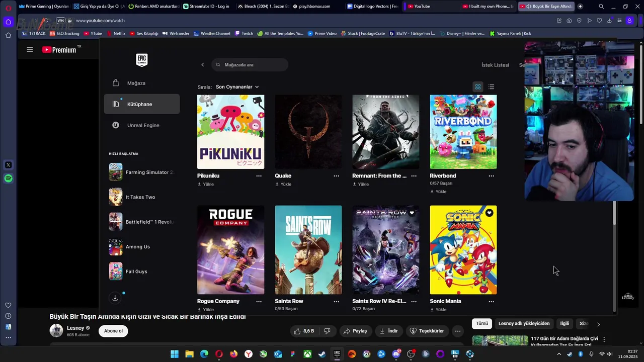Click the EA app icon in the taskbar

[x=352, y=354]
